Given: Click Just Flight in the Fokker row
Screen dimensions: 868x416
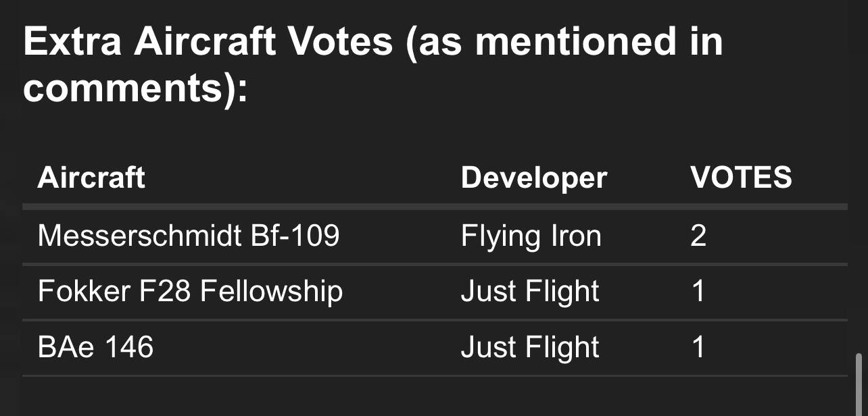Looking at the screenshot, I should click(530, 291).
